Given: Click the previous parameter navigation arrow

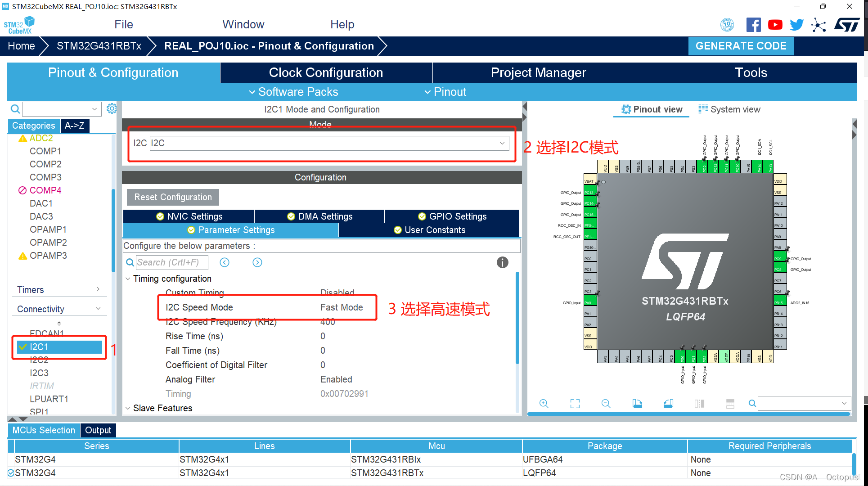Looking at the screenshot, I should 224,262.
